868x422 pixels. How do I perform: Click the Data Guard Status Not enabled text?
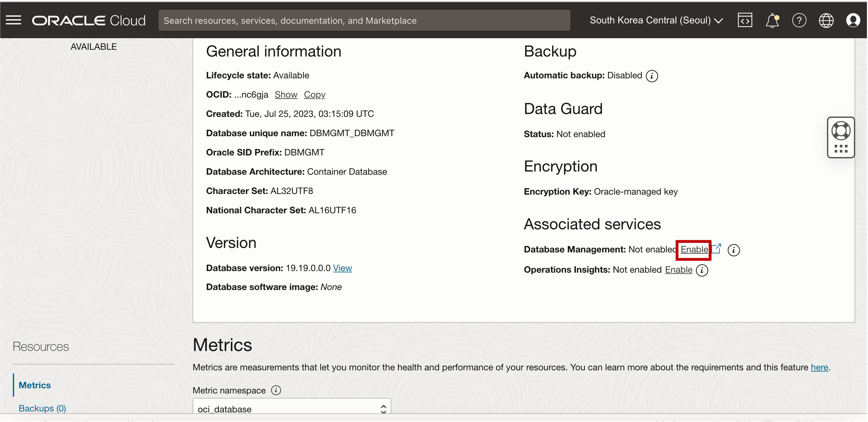coord(580,134)
